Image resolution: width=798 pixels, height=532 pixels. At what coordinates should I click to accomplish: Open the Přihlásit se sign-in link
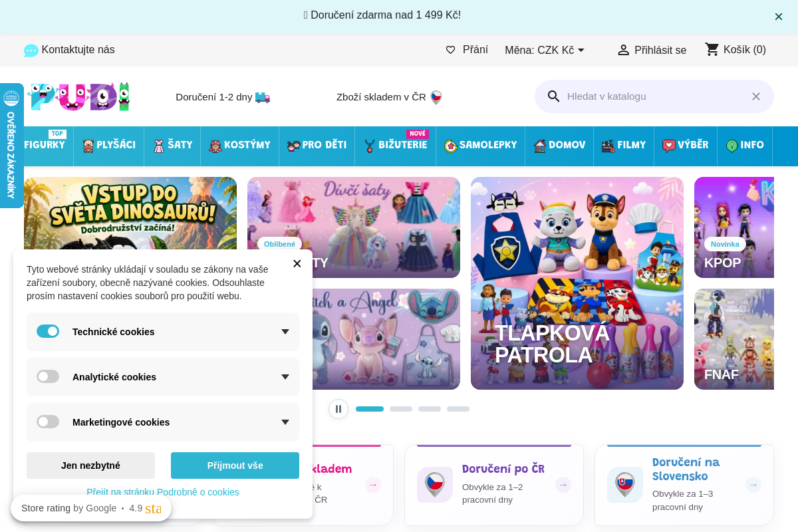(660, 50)
